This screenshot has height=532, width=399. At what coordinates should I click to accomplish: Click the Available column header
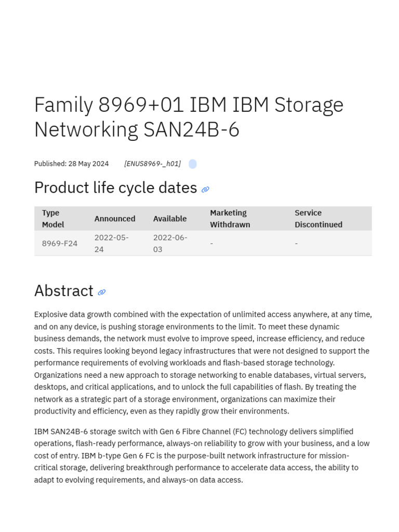(x=169, y=219)
